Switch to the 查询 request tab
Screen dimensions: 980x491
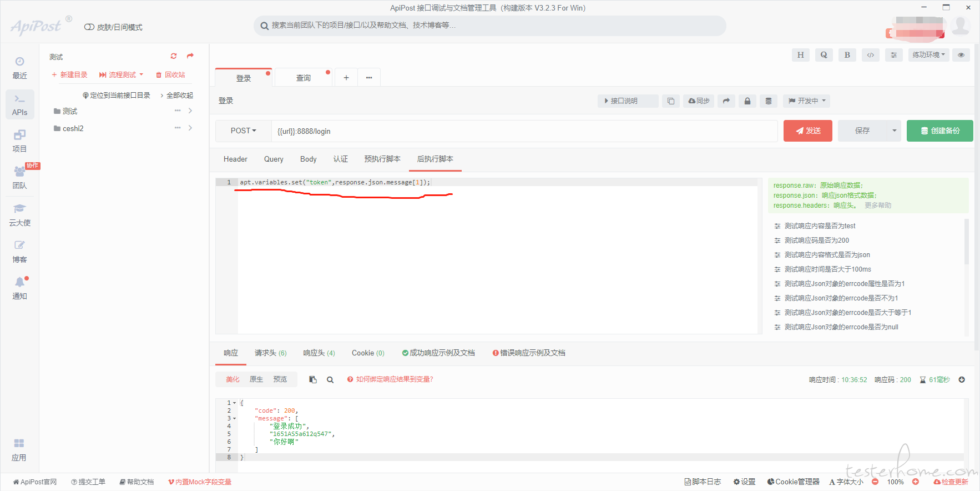point(304,78)
